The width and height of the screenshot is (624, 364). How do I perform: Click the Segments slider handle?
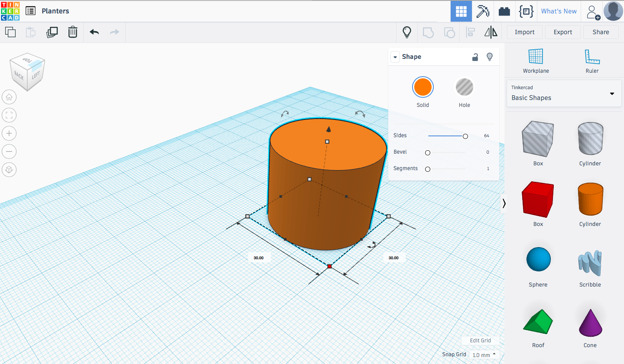pyautogui.click(x=428, y=169)
